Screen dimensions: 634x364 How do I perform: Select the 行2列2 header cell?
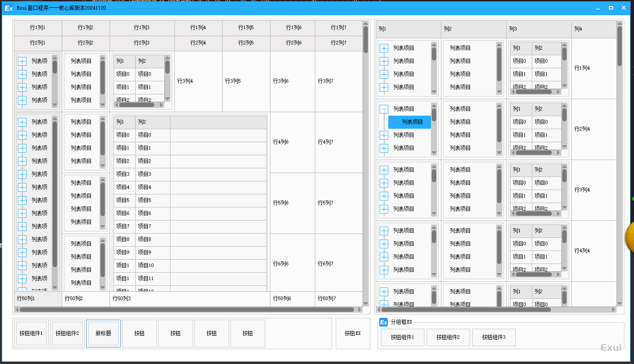86,43
